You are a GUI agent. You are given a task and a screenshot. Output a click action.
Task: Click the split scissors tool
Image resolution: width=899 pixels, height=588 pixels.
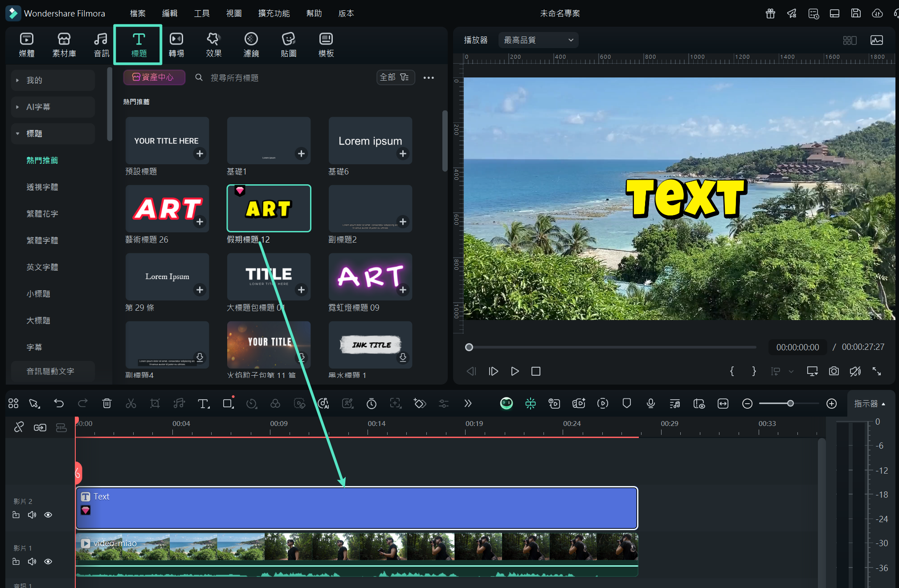[x=131, y=403]
